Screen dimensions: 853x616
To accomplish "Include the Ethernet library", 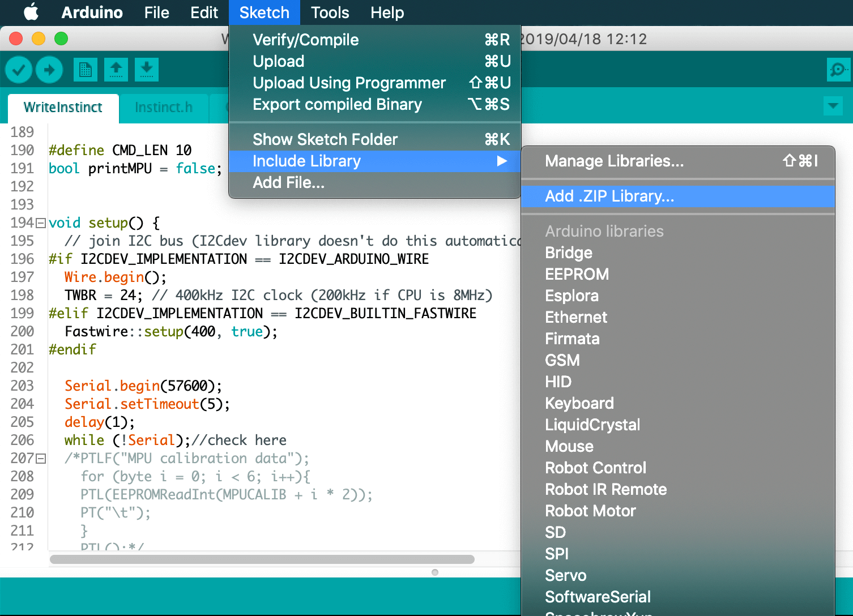I will 678,317.
